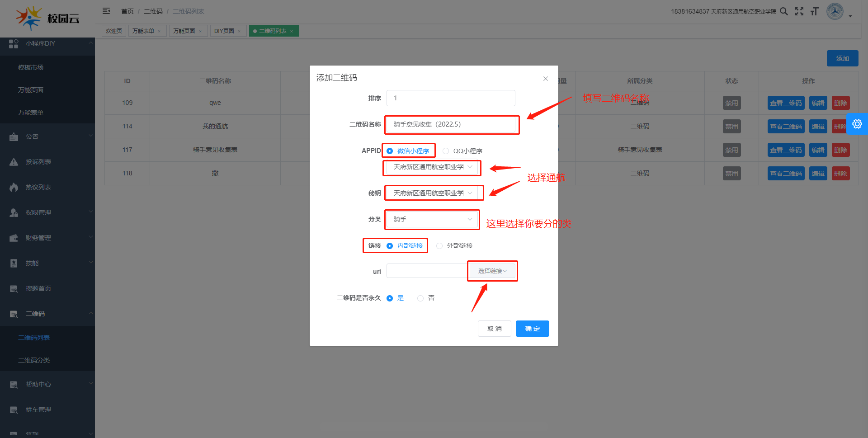This screenshot has width=868, height=438.
Task: Expand the 财务管理 chevron
Action: point(90,237)
